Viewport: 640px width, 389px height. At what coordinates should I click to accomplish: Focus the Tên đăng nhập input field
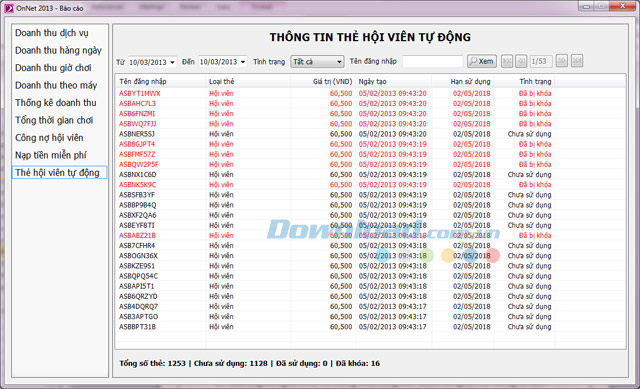tap(433, 62)
